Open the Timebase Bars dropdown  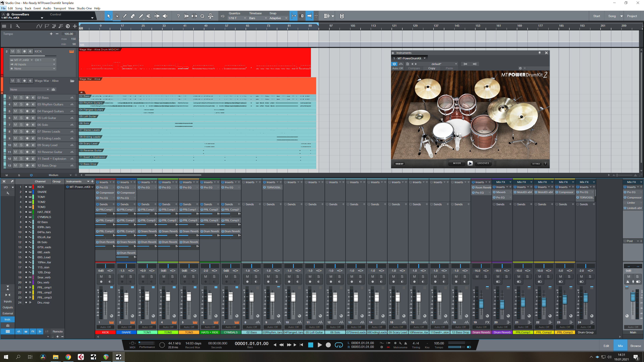tap(257, 18)
